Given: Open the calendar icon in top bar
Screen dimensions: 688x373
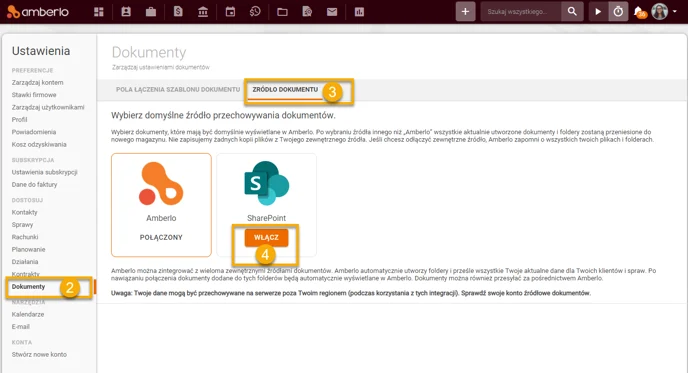Looking at the screenshot, I should coord(230,12).
